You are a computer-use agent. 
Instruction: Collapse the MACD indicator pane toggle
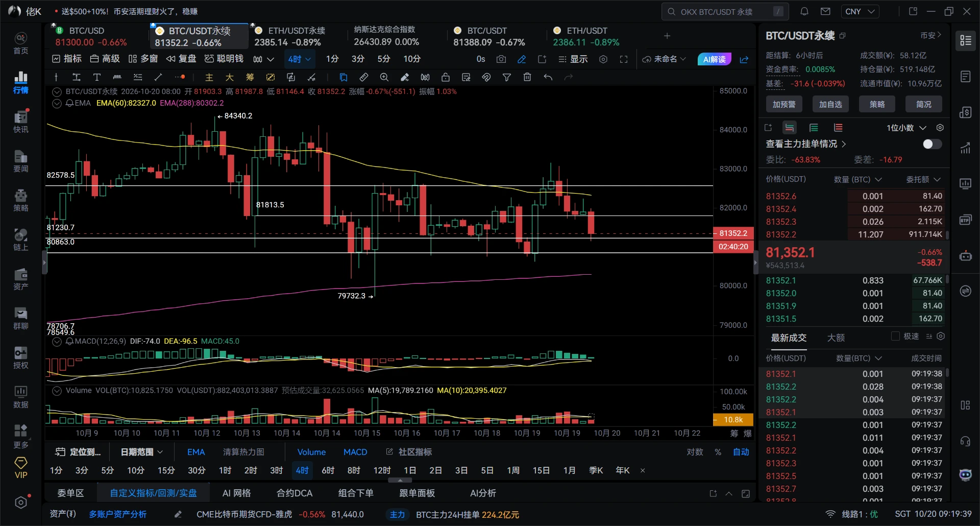tap(57, 341)
